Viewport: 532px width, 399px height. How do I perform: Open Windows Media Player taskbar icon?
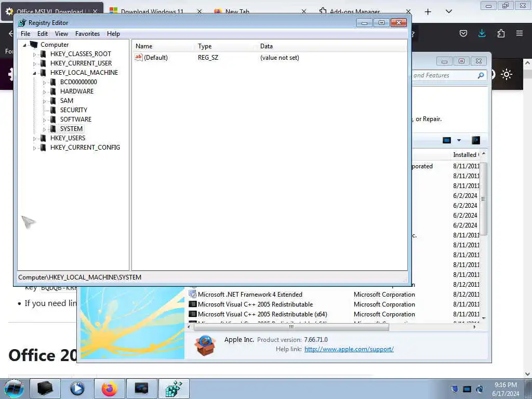tap(77, 389)
